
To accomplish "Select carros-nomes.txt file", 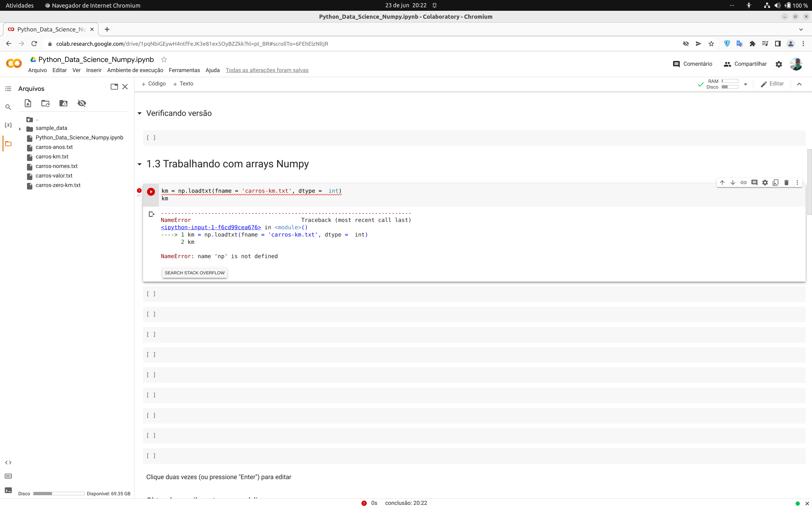I will point(56,166).
